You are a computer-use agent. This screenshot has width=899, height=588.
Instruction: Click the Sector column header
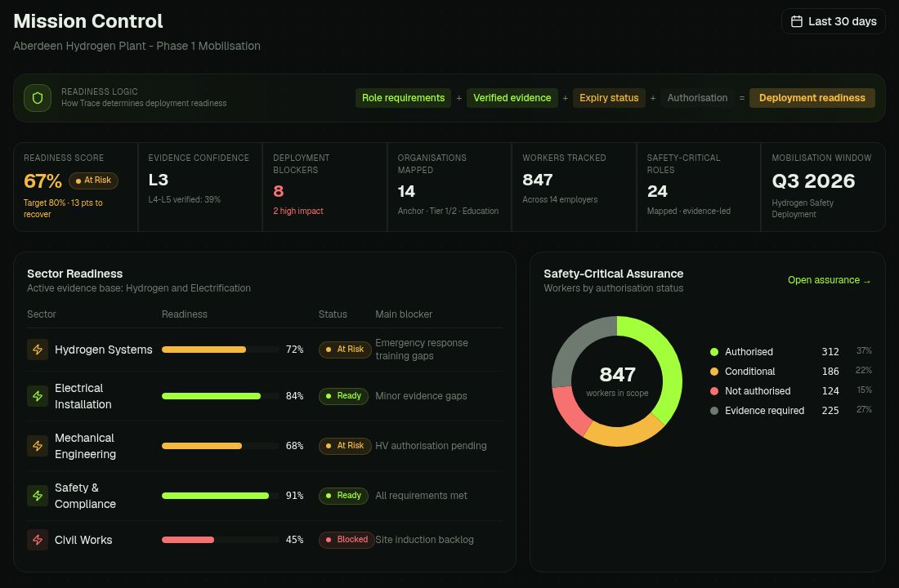click(42, 314)
